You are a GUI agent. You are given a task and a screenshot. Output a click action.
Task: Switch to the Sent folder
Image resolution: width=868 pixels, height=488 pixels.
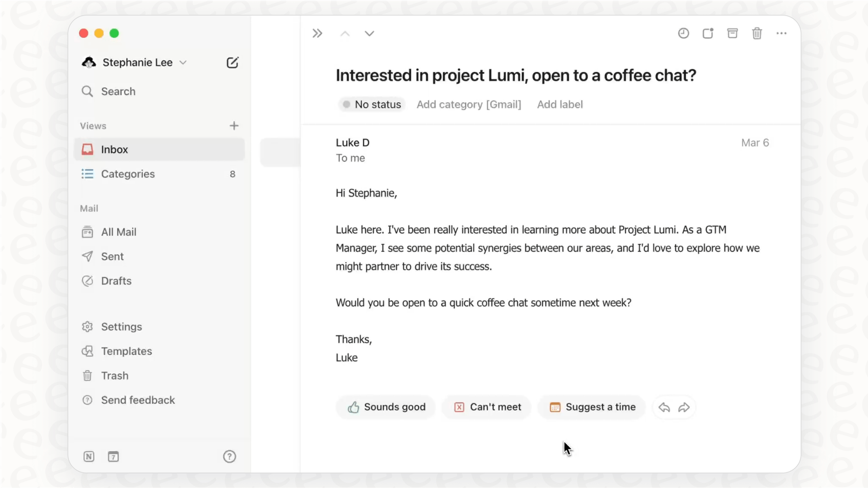coord(112,256)
